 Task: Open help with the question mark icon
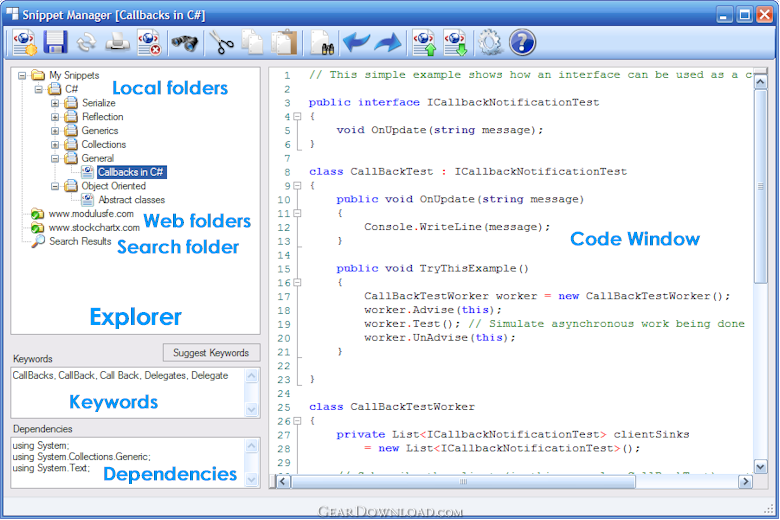pos(522,42)
